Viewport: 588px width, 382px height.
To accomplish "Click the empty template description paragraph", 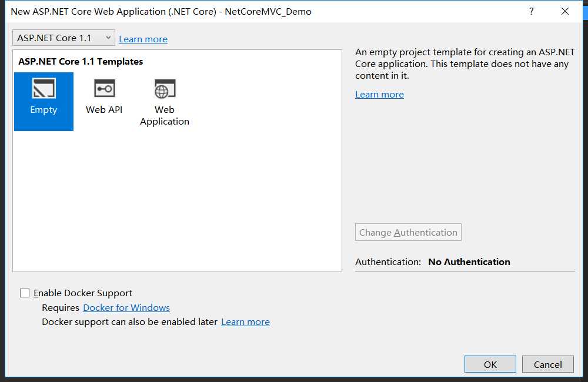I will 465,64.
